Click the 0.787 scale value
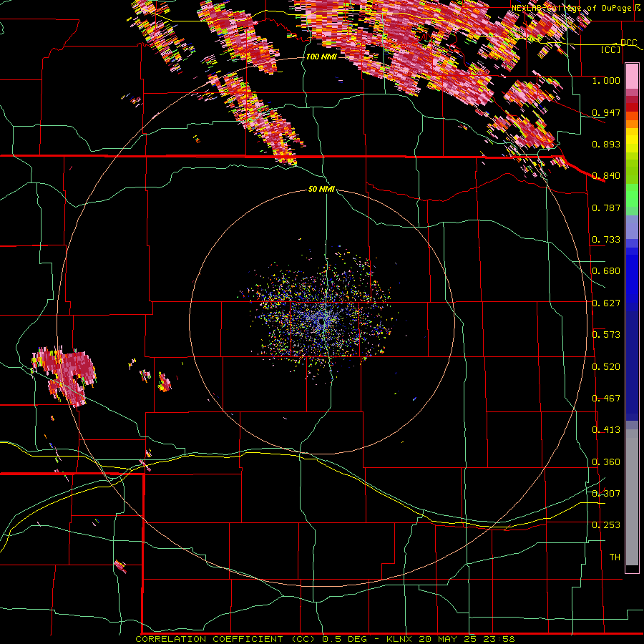644x644 pixels. [x=606, y=208]
